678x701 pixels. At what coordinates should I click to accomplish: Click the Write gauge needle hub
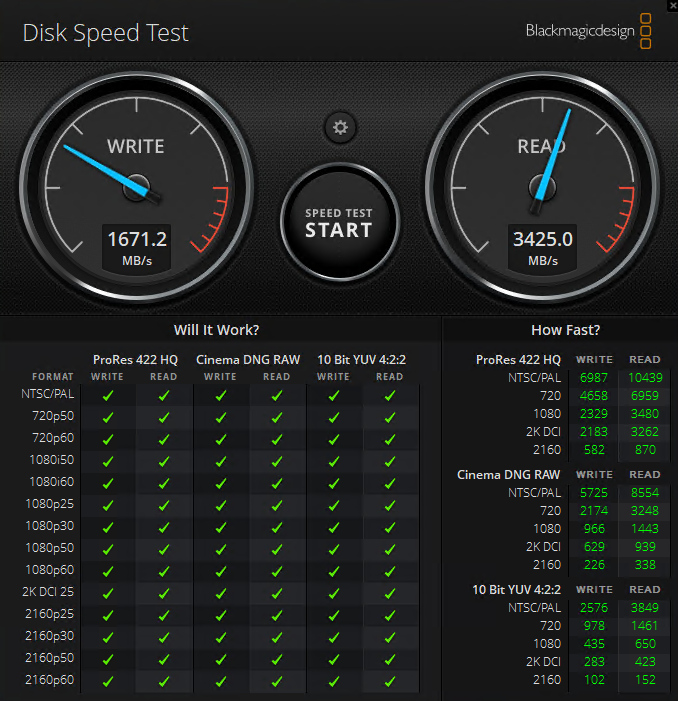138,187
